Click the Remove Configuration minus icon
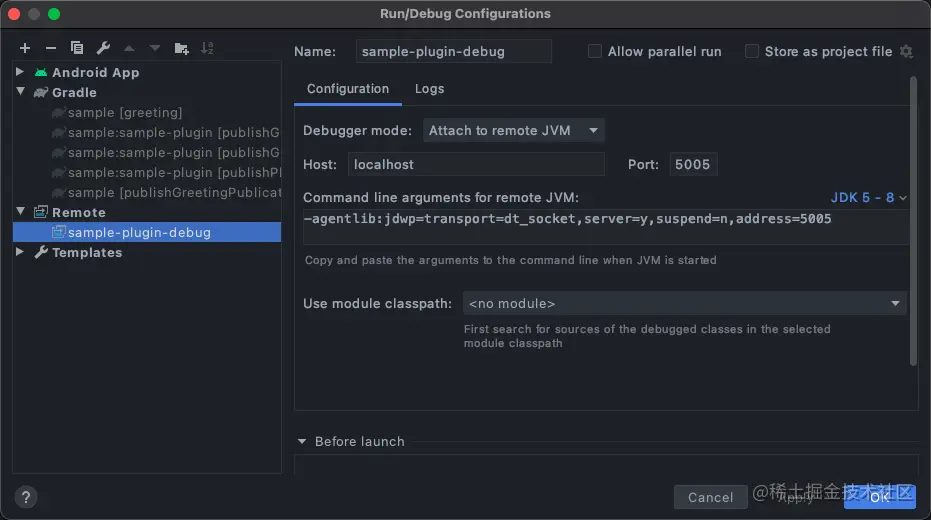Screen dimensions: 931x520 click(x=51, y=48)
